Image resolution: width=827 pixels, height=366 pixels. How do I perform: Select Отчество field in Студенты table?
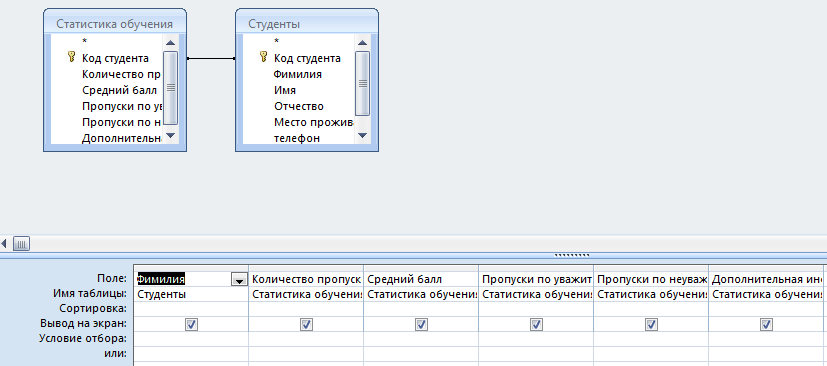[x=299, y=107]
